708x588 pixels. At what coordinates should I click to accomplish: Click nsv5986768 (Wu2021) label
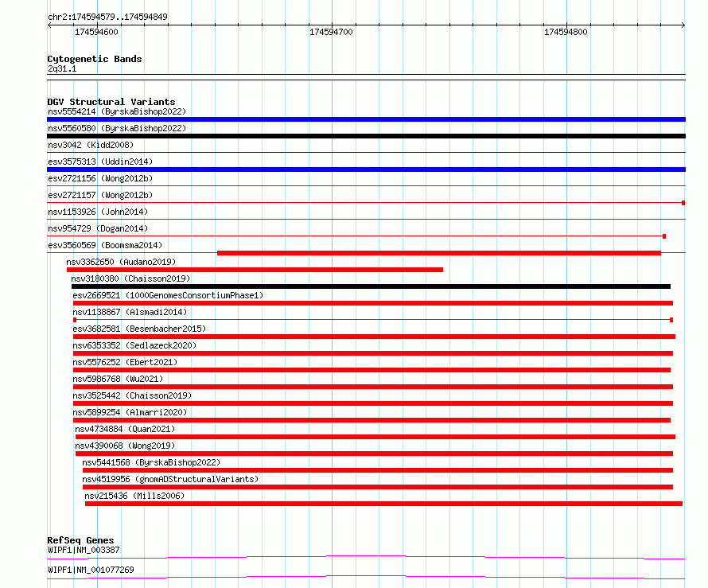(x=118, y=379)
